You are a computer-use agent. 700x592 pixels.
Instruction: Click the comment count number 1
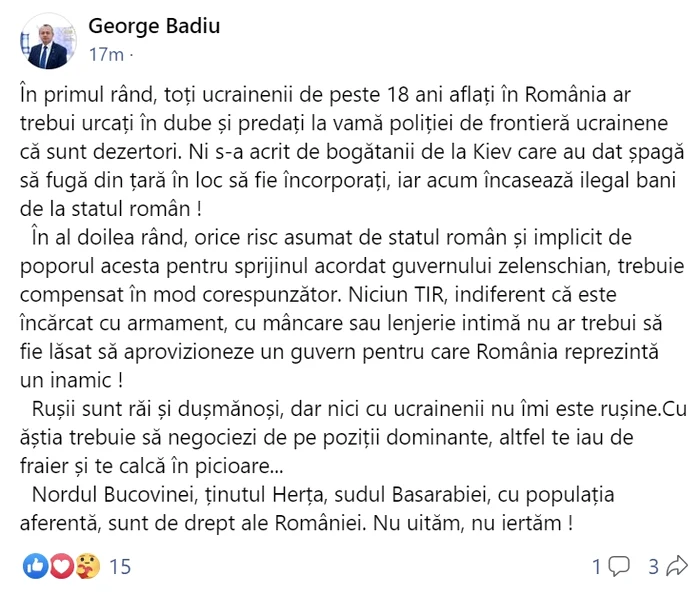point(597,567)
